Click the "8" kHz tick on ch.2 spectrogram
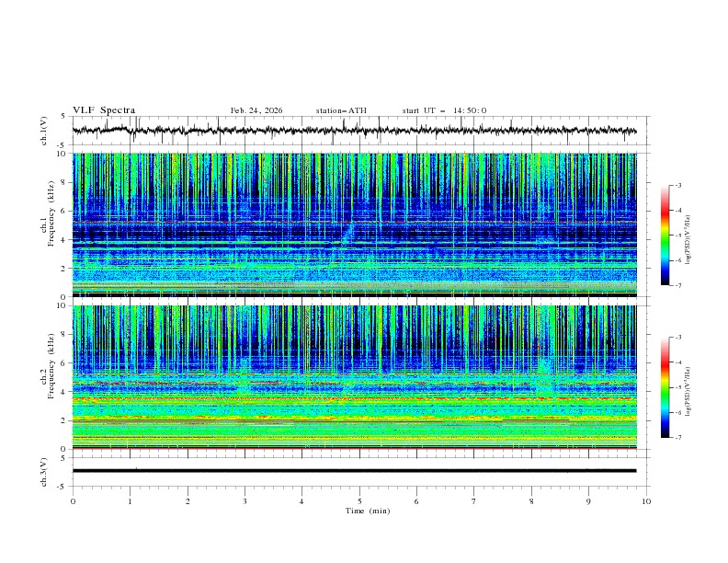This screenshot has height=563, width=728. pos(64,334)
